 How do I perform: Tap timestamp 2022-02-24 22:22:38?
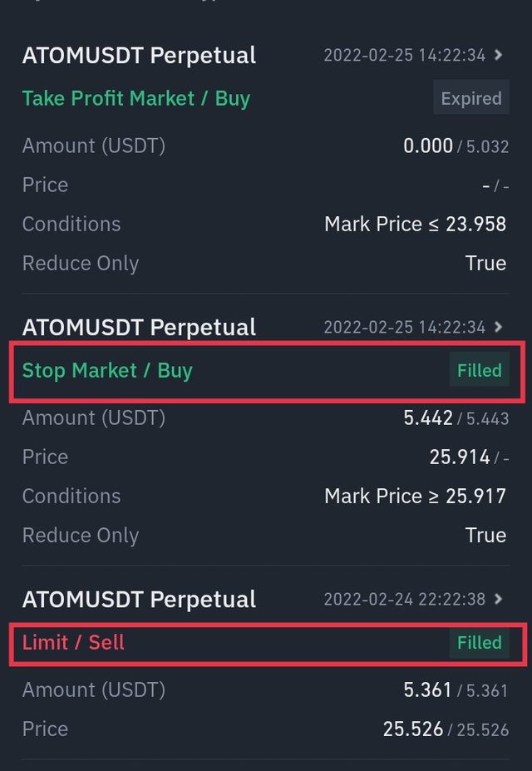point(404,599)
